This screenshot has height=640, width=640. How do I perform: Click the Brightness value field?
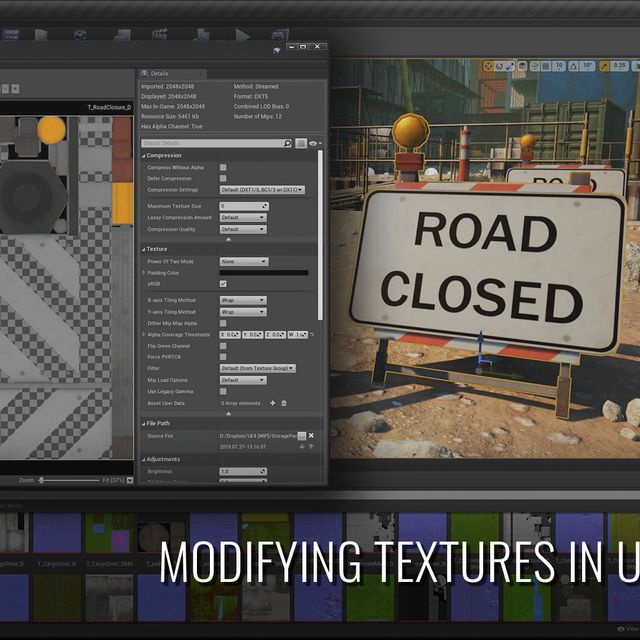pos(243,471)
